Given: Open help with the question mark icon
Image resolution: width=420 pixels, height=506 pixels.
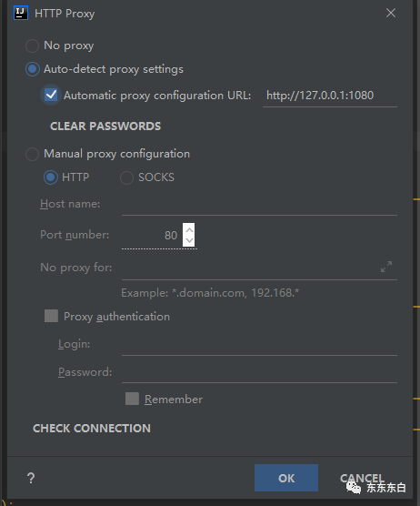Looking at the screenshot, I should point(31,478).
